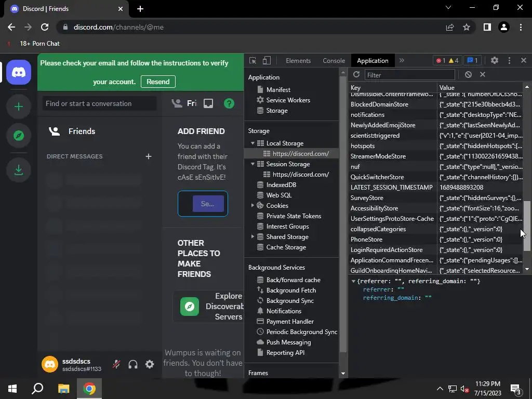Show more DevTools tabs chevron
Screen dimensions: 532x399
coord(402,60)
